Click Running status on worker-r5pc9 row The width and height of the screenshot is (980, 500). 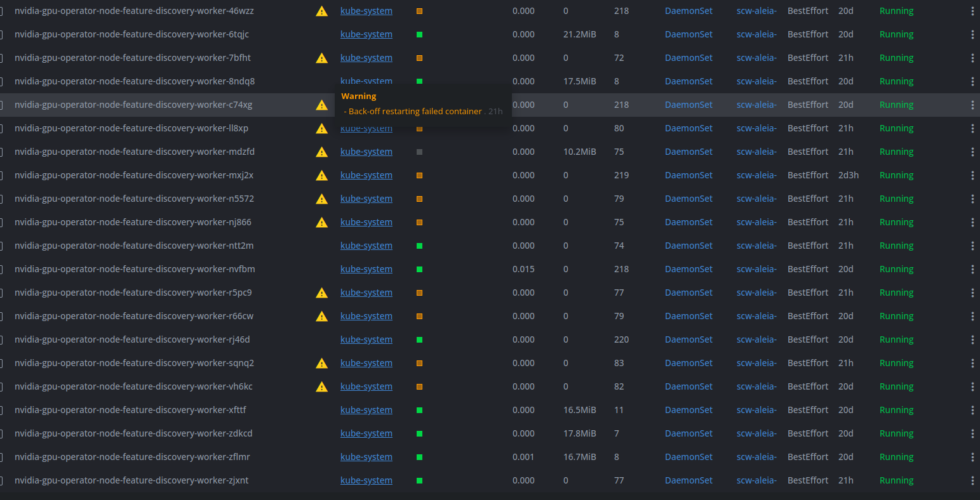tap(896, 293)
